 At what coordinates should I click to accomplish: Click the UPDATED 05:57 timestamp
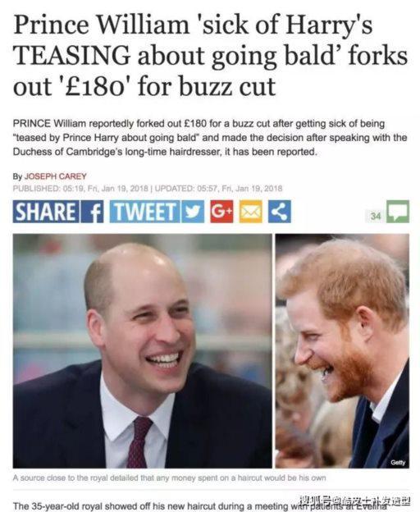click(218, 189)
